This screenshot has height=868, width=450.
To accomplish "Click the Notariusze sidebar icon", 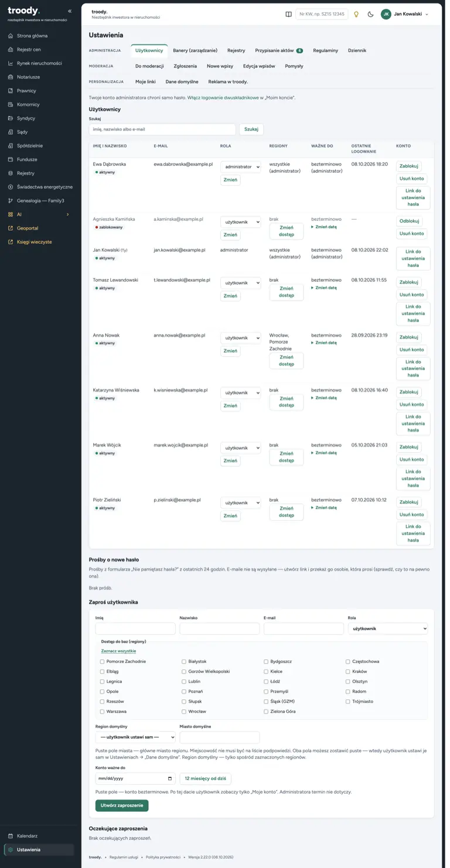I will (11, 77).
